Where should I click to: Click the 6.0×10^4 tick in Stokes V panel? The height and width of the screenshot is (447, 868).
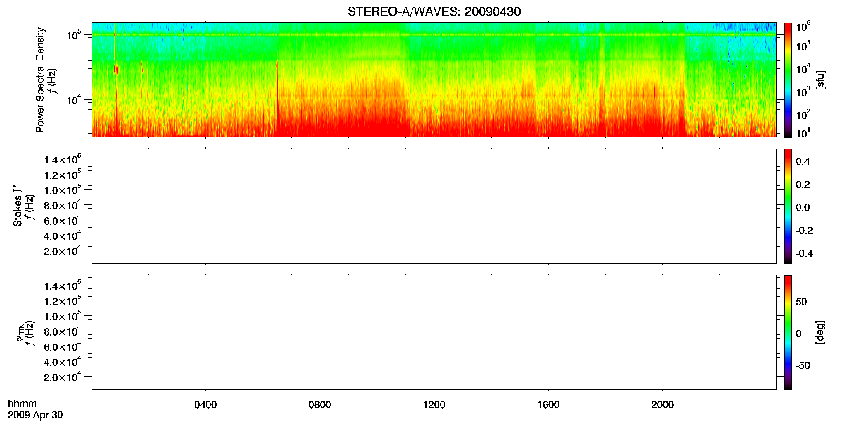pyautogui.click(x=62, y=221)
